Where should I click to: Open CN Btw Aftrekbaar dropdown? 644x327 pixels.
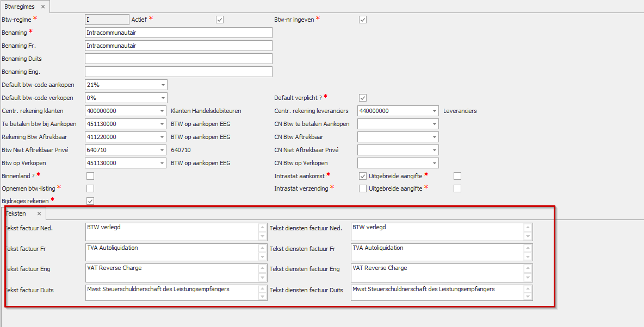[x=434, y=137]
